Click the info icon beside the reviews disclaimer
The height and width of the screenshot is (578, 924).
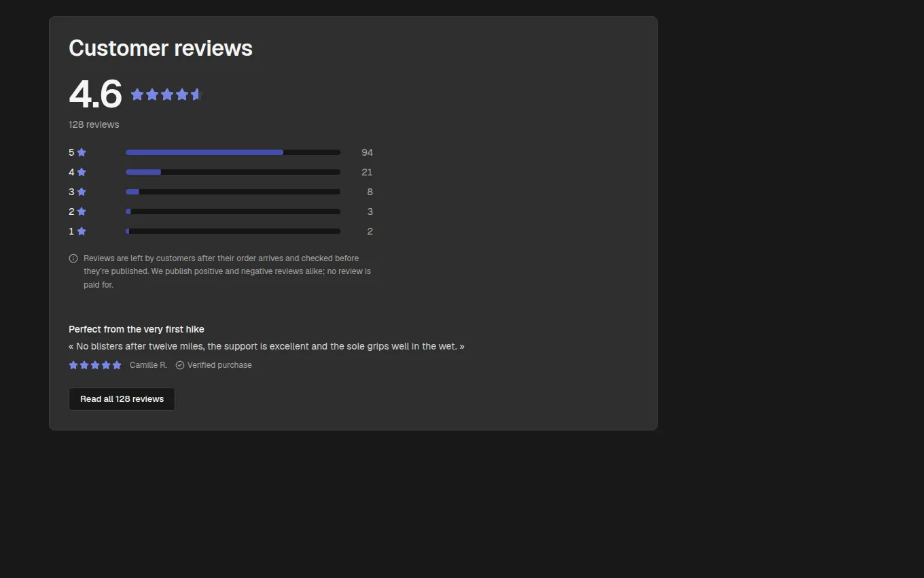73,258
